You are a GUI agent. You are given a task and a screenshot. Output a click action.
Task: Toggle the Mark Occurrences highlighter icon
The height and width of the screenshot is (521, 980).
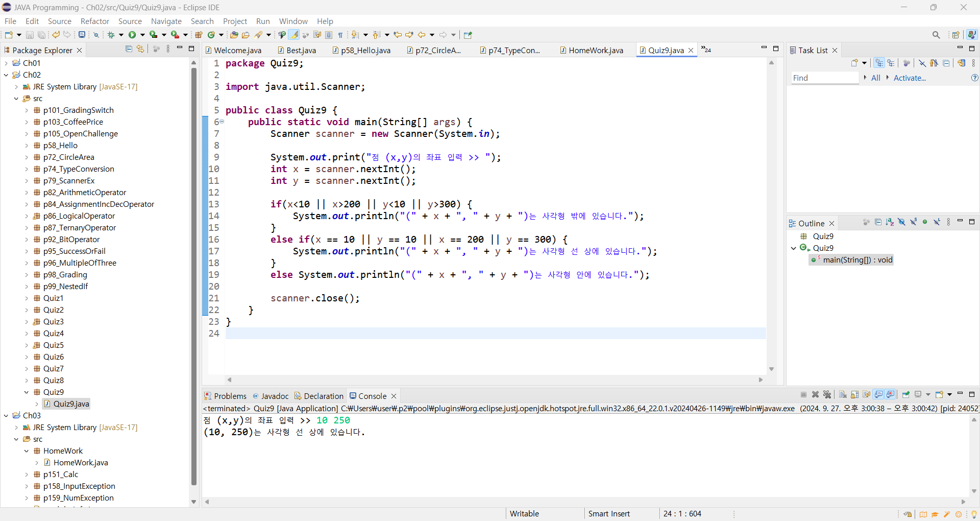pyautogui.click(x=294, y=35)
